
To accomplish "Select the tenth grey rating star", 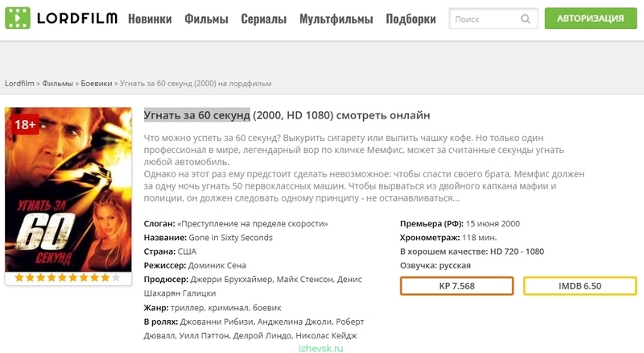I will [116, 278].
